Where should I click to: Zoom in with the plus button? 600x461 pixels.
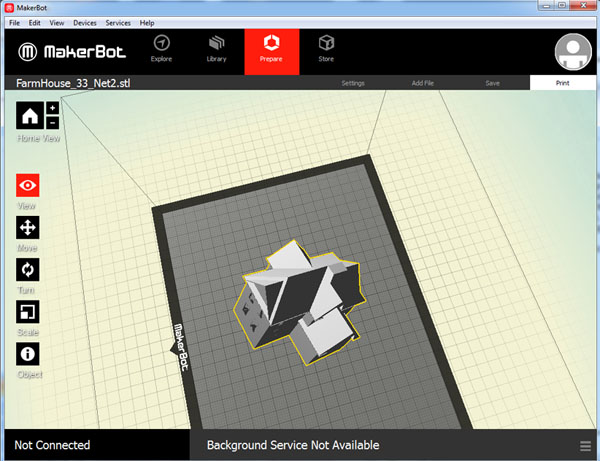[x=52, y=108]
